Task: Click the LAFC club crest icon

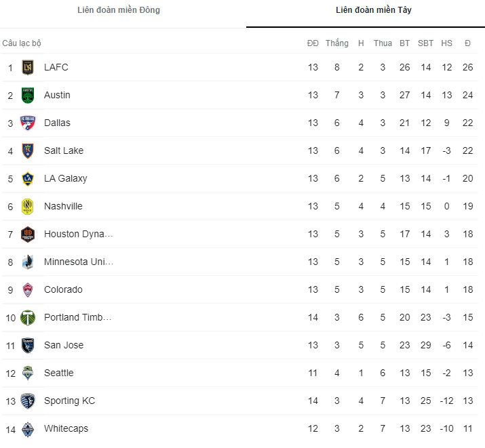Action: (x=28, y=68)
